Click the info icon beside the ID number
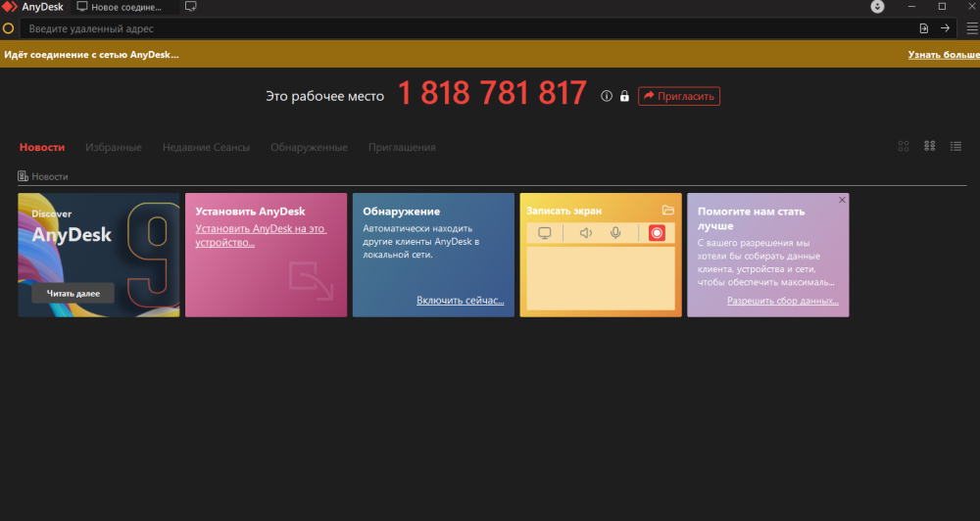 tap(607, 96)
